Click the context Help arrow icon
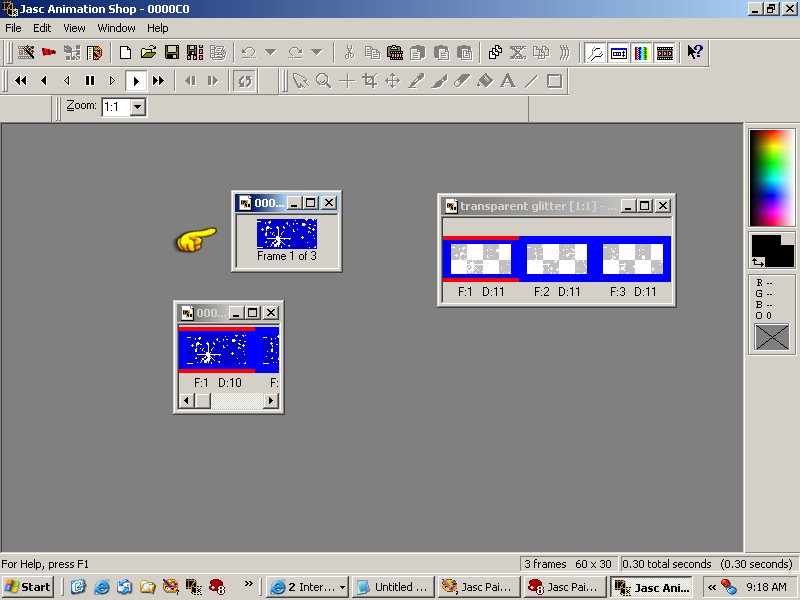Viewport: 800px width, 600px height. 696,52
